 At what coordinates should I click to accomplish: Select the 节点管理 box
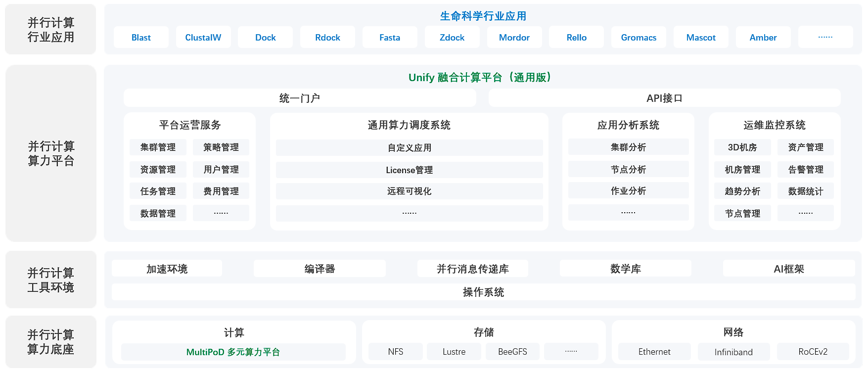(742, 213)
